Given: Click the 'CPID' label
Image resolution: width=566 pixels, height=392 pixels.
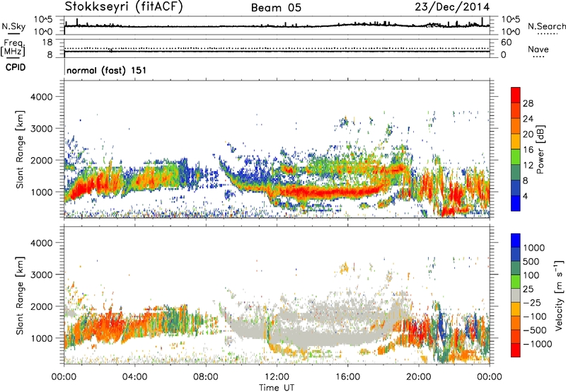Looking at the screenshot, I should [16, 67].
